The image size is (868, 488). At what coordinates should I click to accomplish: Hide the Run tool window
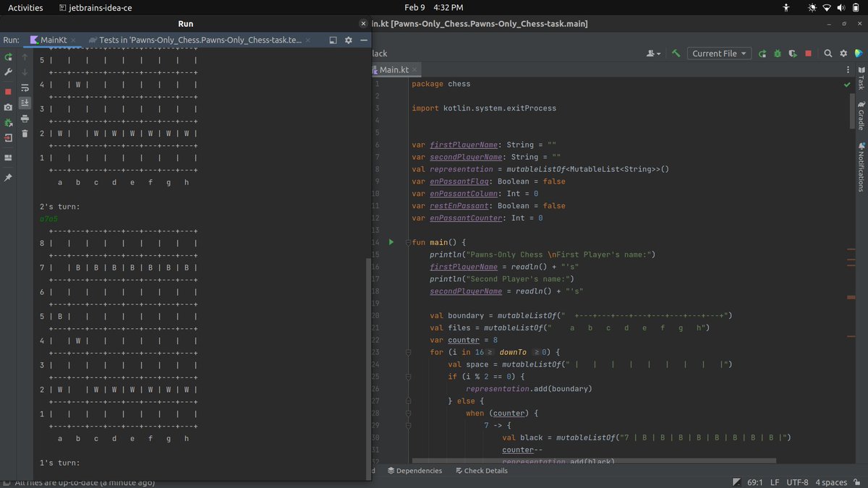tap(364, 40)
